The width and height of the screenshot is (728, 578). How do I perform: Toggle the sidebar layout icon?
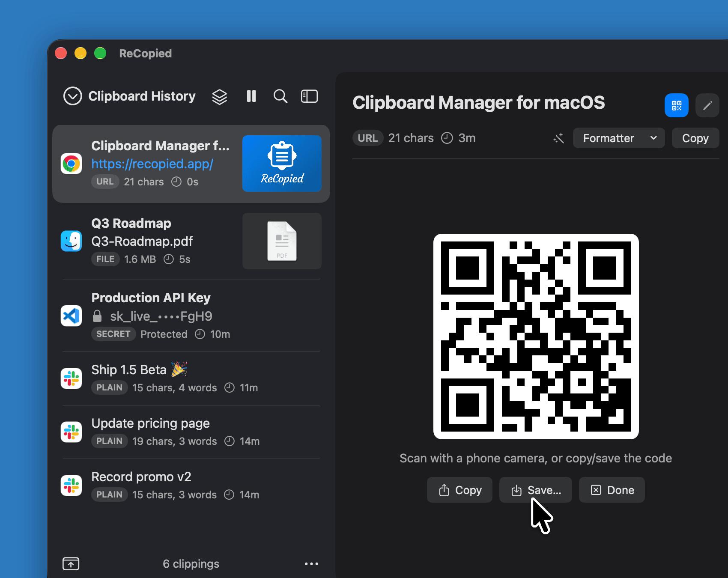tap(309, 96)
